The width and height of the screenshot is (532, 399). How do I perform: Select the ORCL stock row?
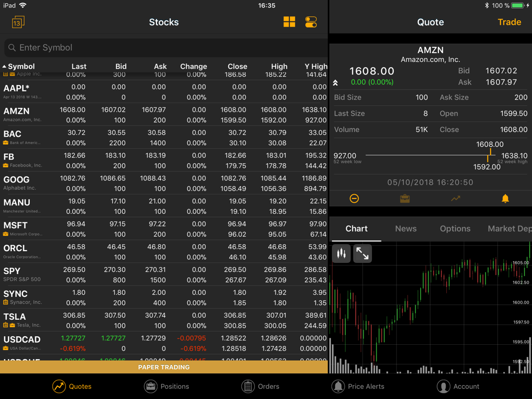[x=164, y=252]
